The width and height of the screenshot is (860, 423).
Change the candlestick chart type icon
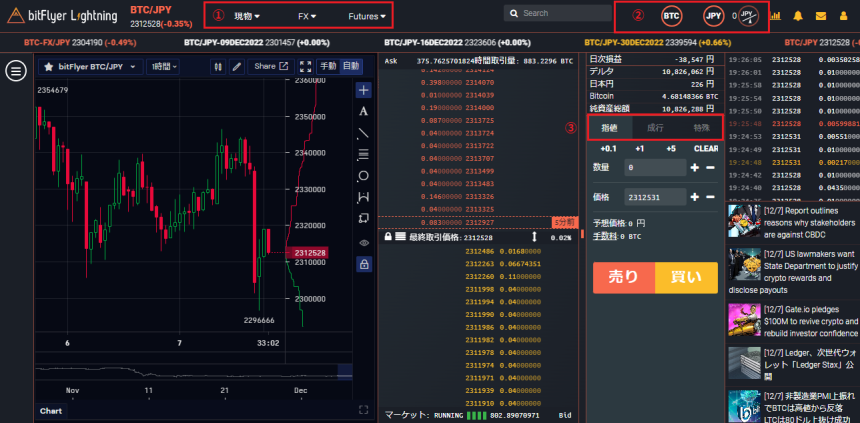coord(218,66)
